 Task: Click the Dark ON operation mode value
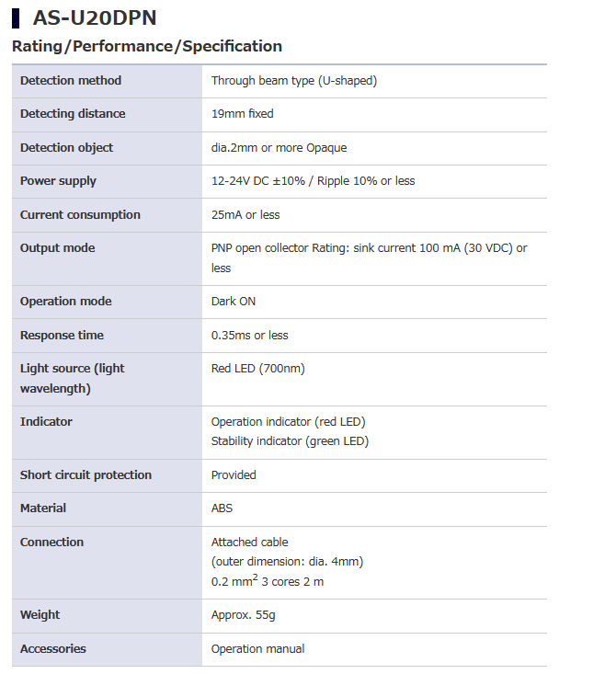coord(235,302)
